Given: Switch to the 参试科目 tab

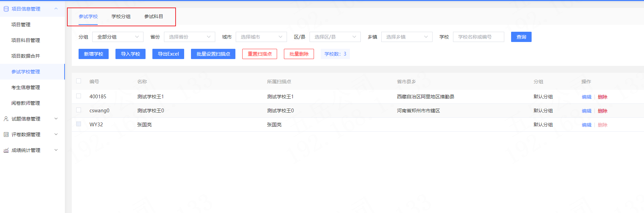Looking at the screenshot, I should [x=154, y=16].
